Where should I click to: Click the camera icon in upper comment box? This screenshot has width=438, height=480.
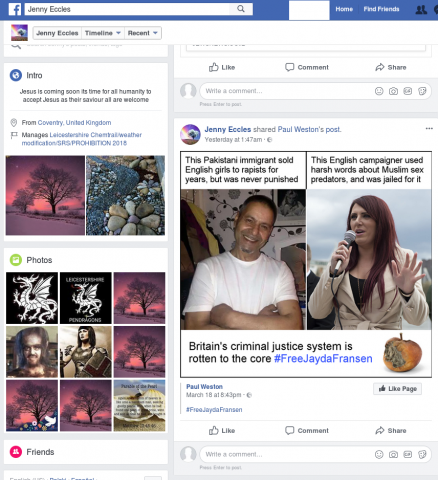(393, 91)
